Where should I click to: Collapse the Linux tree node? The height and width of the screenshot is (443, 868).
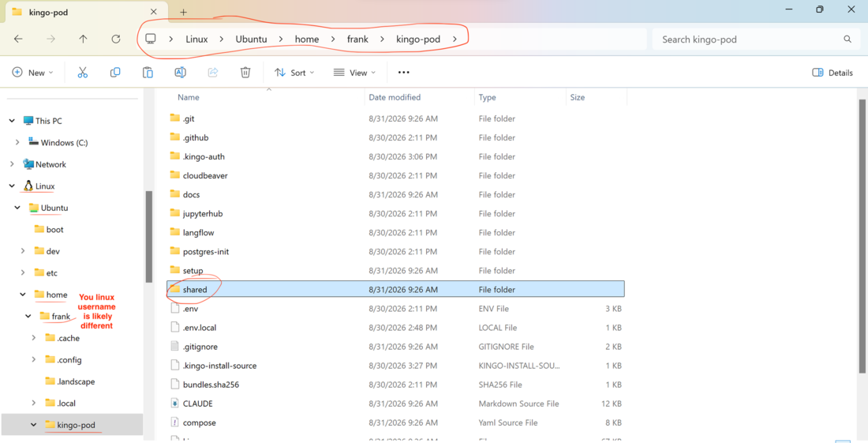(12, 186)
